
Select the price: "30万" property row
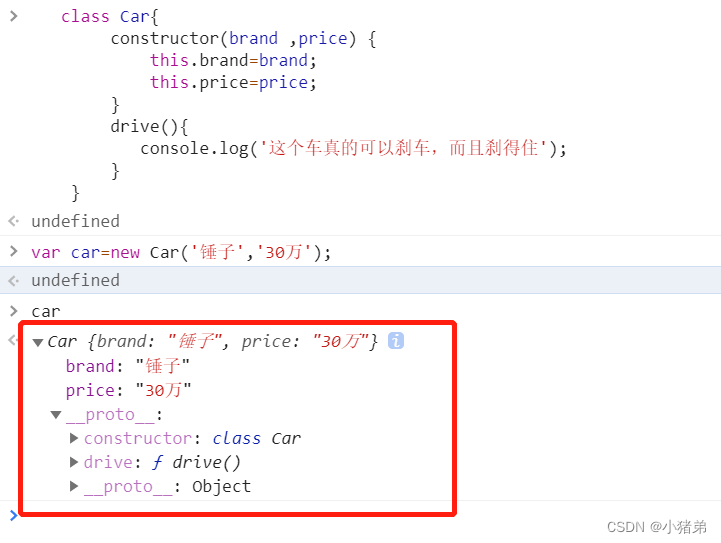[128, 390]
